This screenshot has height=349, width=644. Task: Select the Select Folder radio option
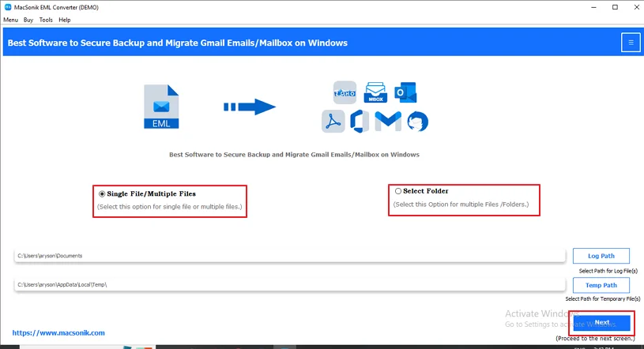398,191
